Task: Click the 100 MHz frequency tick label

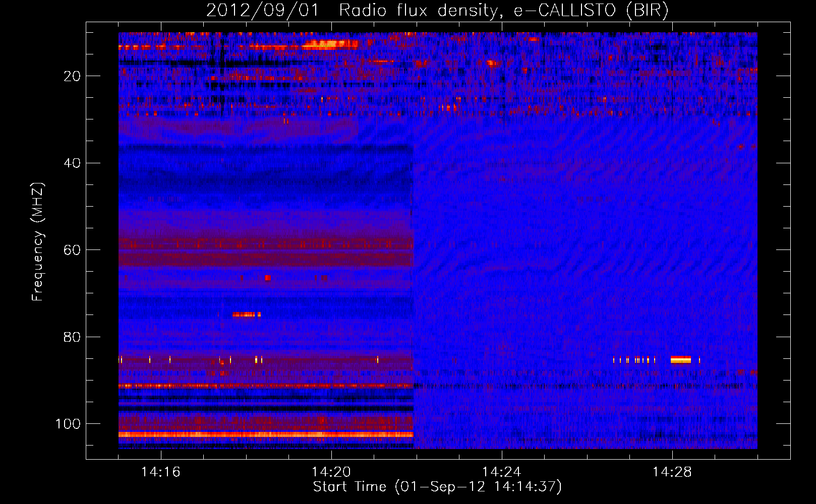Action: tap(68, 424)
